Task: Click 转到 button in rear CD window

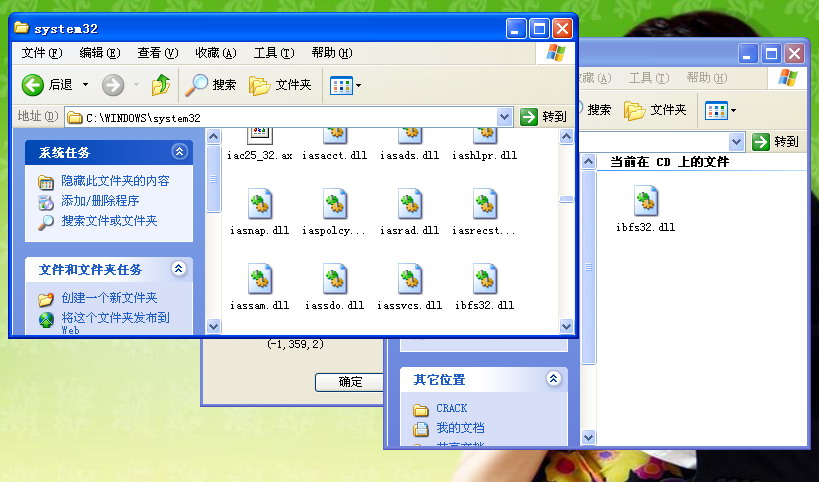Action: click(x=776, y=142)
